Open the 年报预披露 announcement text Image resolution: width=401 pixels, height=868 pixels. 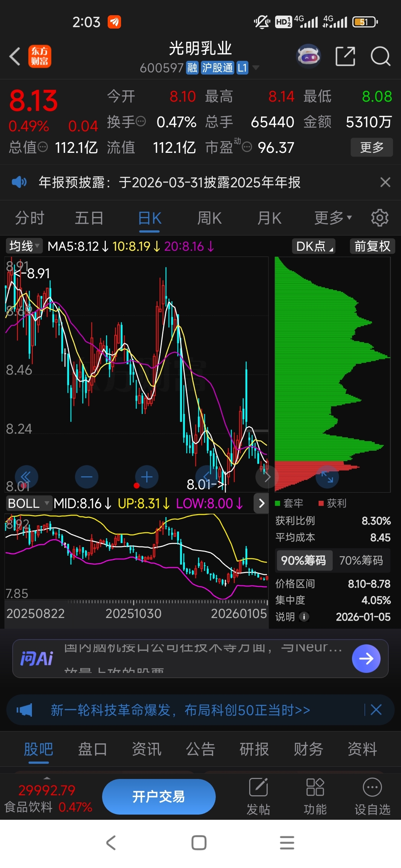170,182
